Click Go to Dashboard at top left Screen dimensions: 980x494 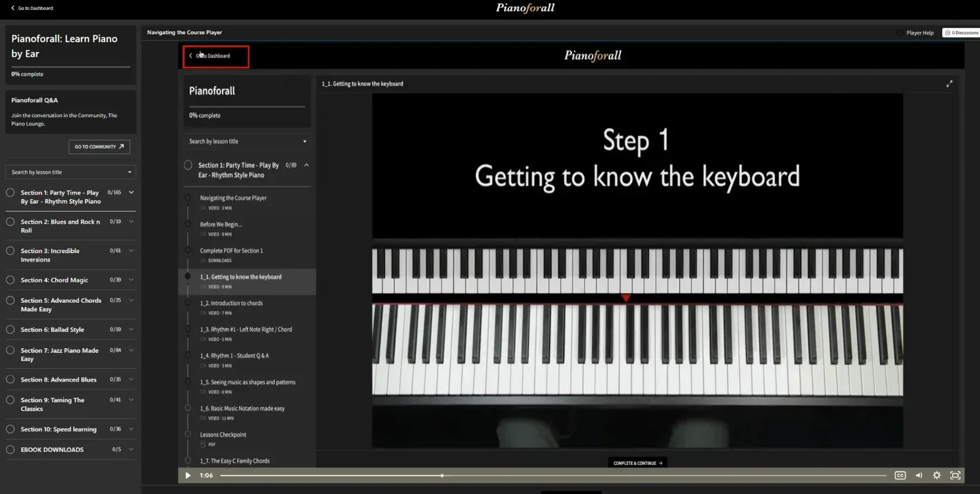pyautogui.click(x=32, y=8)
